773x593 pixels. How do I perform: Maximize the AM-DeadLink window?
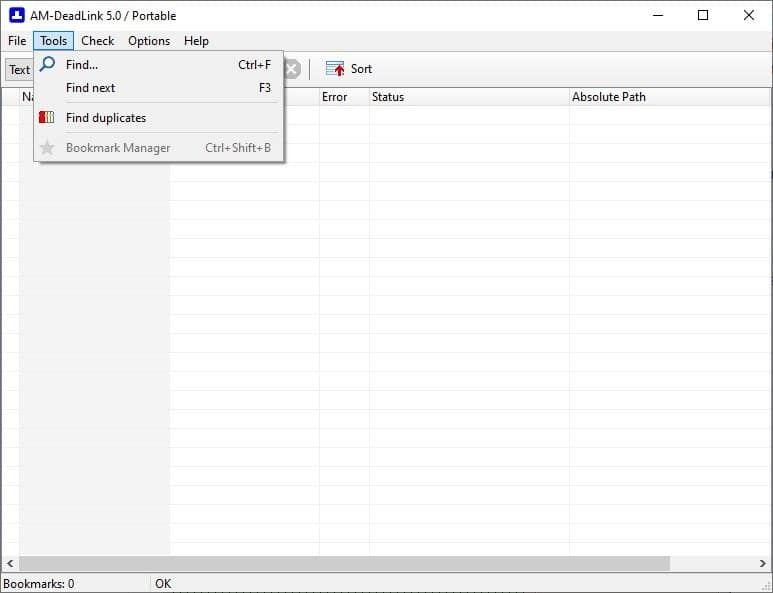[703, 15]
